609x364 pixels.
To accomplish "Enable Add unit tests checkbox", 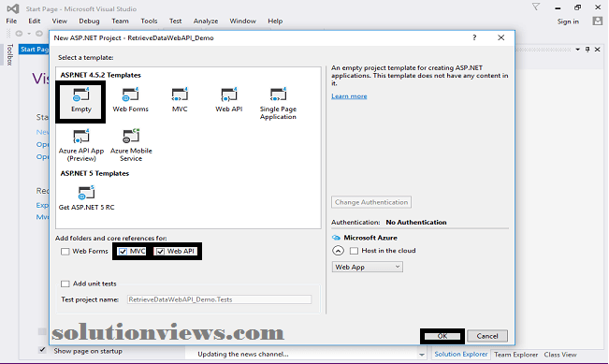I will [65, 284].
